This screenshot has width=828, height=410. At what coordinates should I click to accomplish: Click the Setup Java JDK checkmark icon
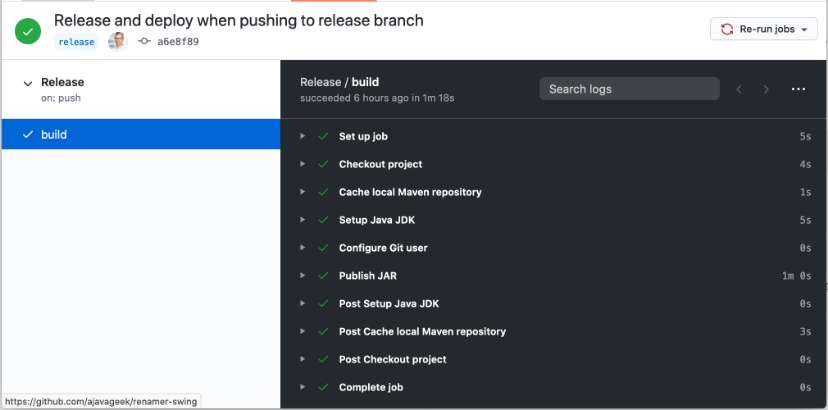pyautogui.click(x=323, y=220)
